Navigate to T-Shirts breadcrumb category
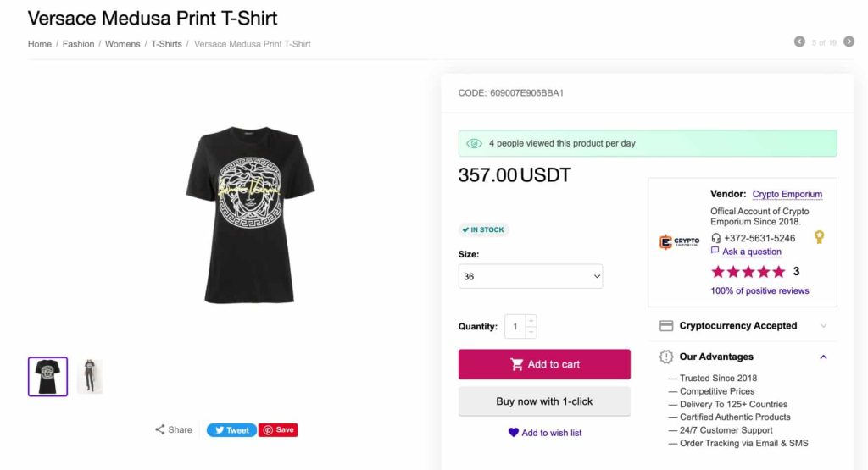 [166, 44]
